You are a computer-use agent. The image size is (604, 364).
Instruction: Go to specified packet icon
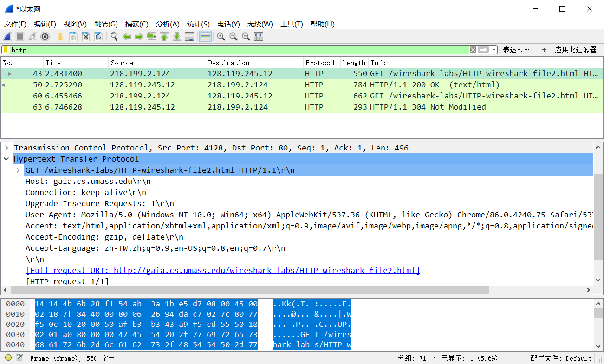pos(151,37)
